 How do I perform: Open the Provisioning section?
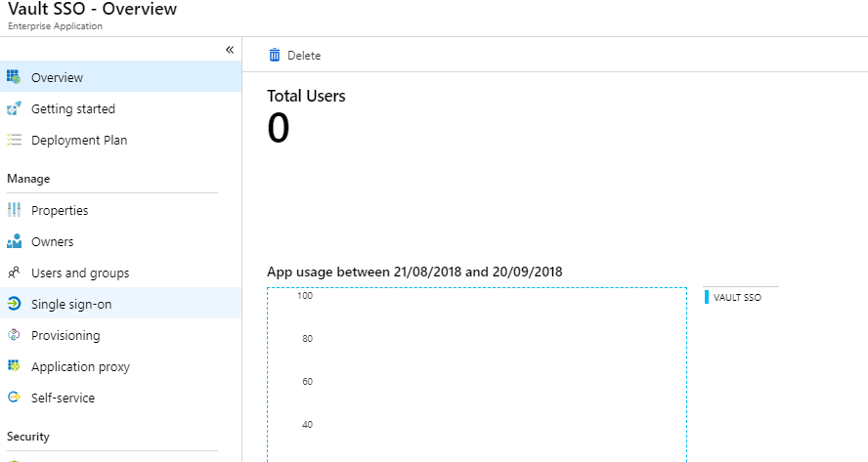(120, 335)
